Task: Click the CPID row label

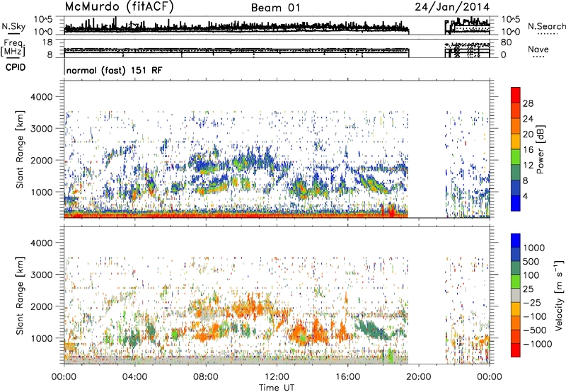Action: point(16,67)
